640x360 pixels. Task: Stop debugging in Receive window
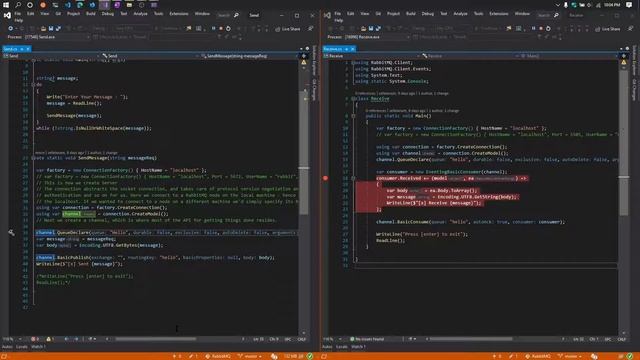[x=541, y=29]
